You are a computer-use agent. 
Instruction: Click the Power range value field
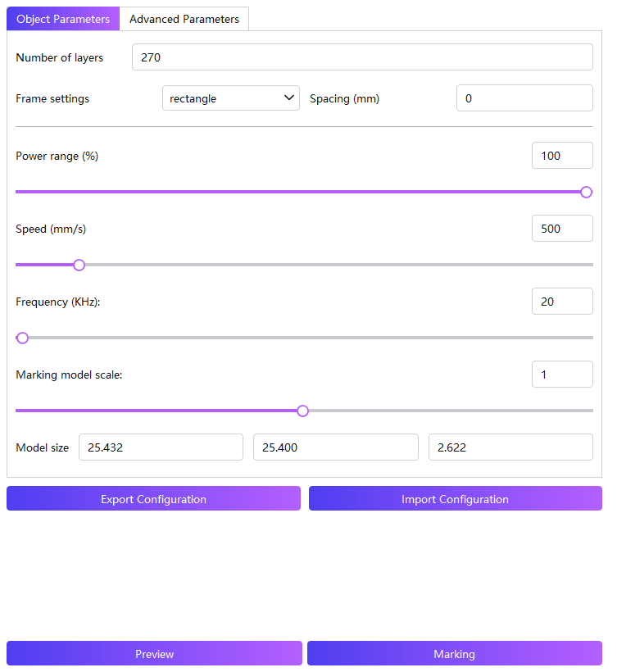coord(562,156)
